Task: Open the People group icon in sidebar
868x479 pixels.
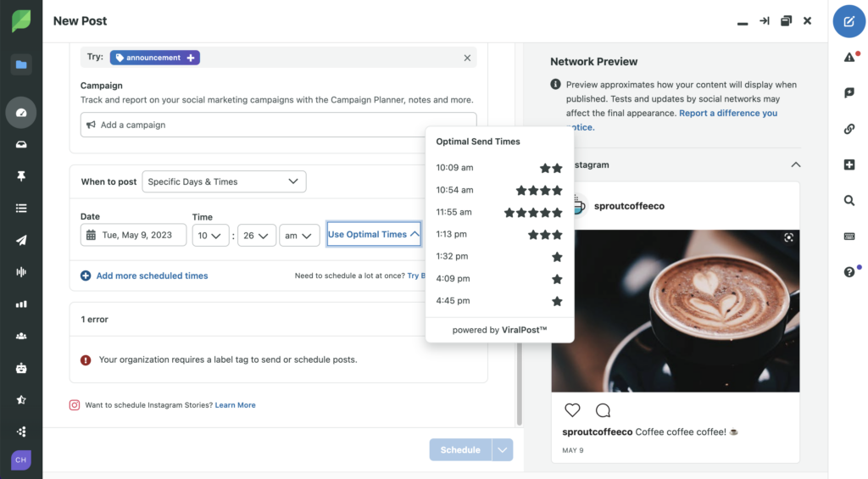Action: (x=21, y=336)
